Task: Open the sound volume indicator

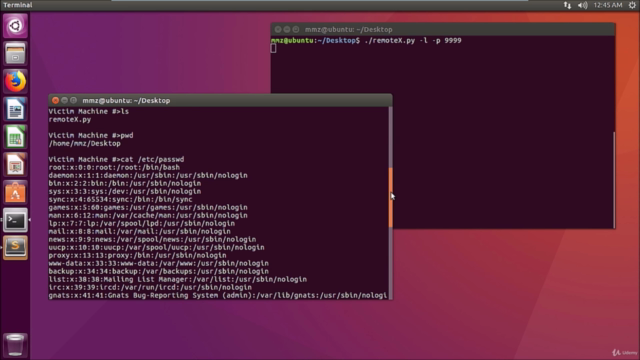Action: click(582, 5)
